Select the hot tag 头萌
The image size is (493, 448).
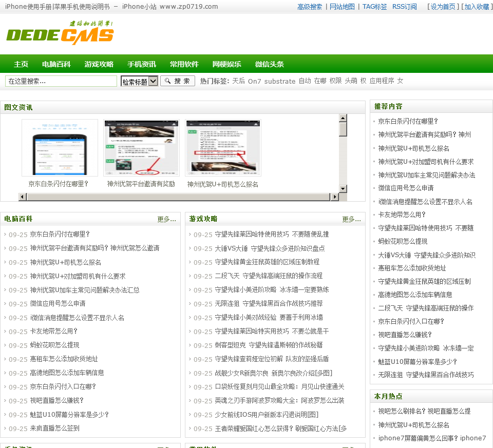(351, 81)
